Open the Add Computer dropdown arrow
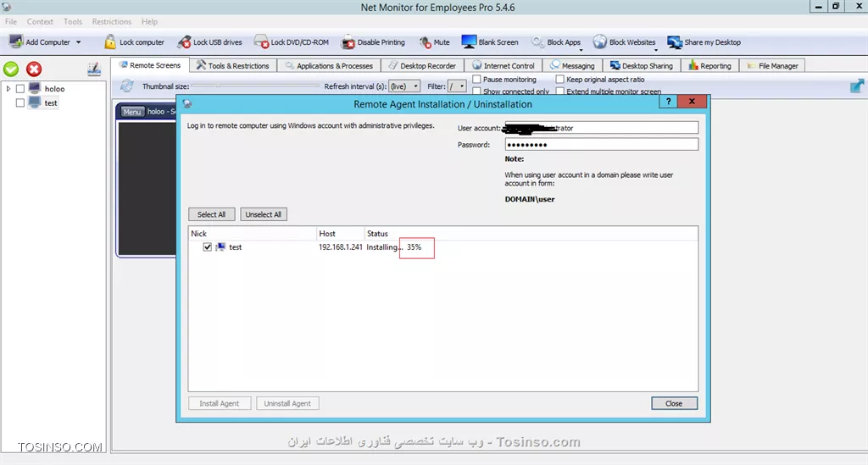868x465 pixels. pyautogui.click(x=78, y=42)
